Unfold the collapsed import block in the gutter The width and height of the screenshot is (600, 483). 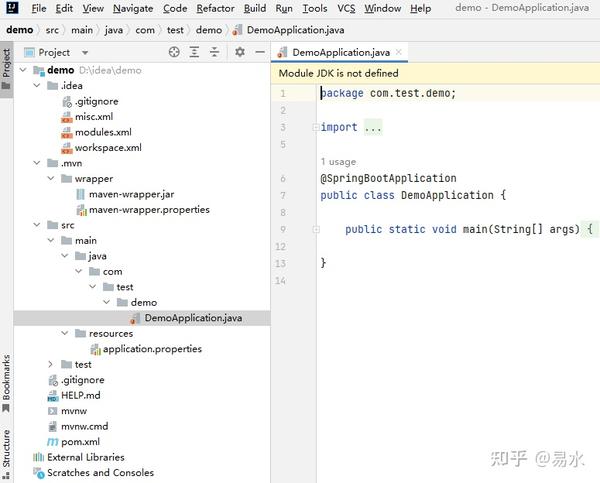tap(315, 127)
